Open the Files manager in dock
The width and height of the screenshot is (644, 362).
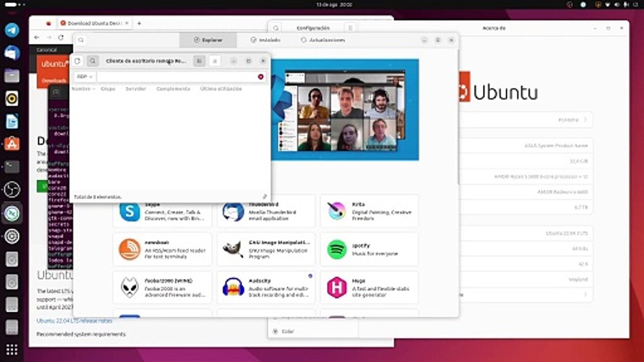pyautogui.click(x=12, y=76)
